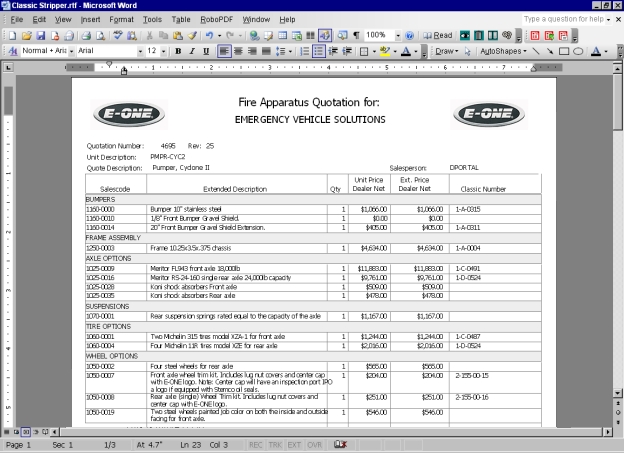Print the document with printer icon
The height and width of the screenshot is (453, 624).
coord(86,36)
